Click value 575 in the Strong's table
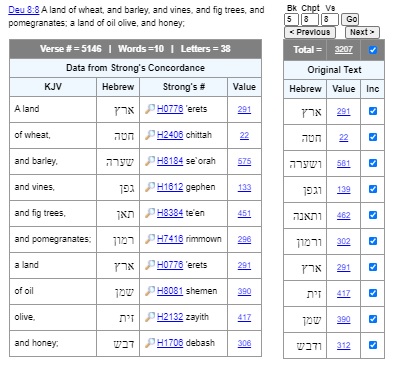The width and height of the screenshot is (395, 365). (x=244, y=161)
